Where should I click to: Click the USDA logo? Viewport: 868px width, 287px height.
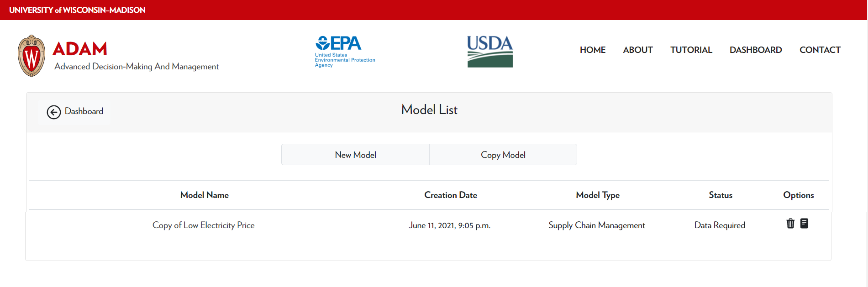coord(490,52)
